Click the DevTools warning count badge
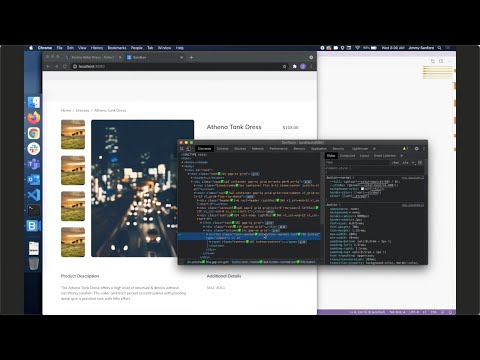This screenshot has width=480, height=360. (x=405, y=149)
